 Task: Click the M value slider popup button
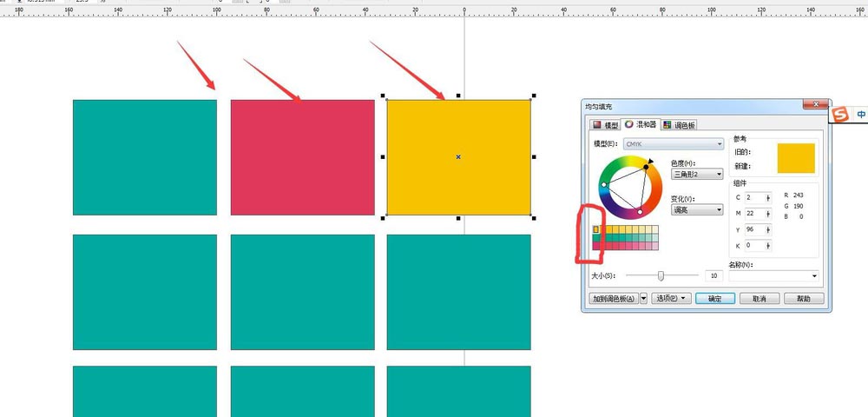pos(768,214)
